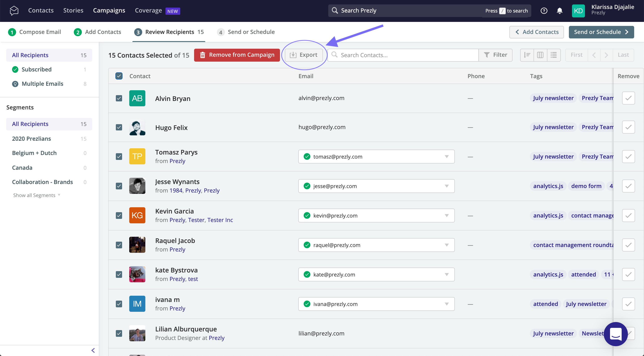This screenshot has height=356, width=644.
Task: Click Remove from Campaign button
Action: pyautogui.click(x=237, y=55)
